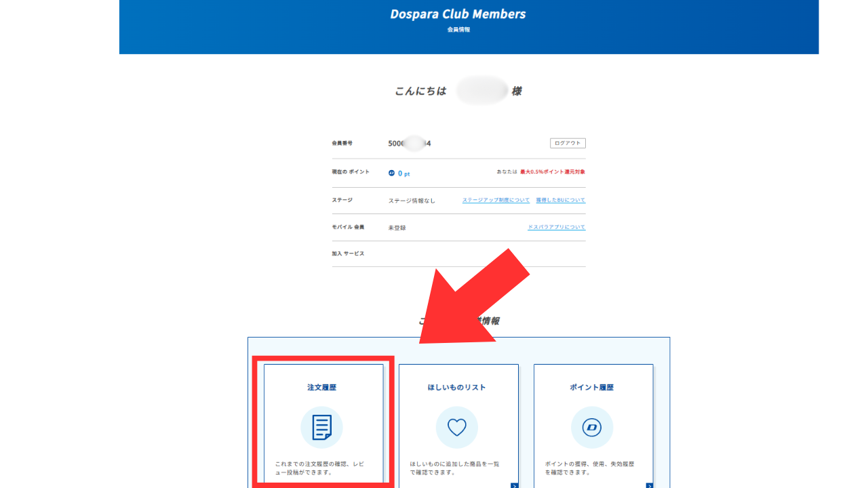Click the 会員番号 member number value
The image size is (868, 488).
click(x=410, y=144)
